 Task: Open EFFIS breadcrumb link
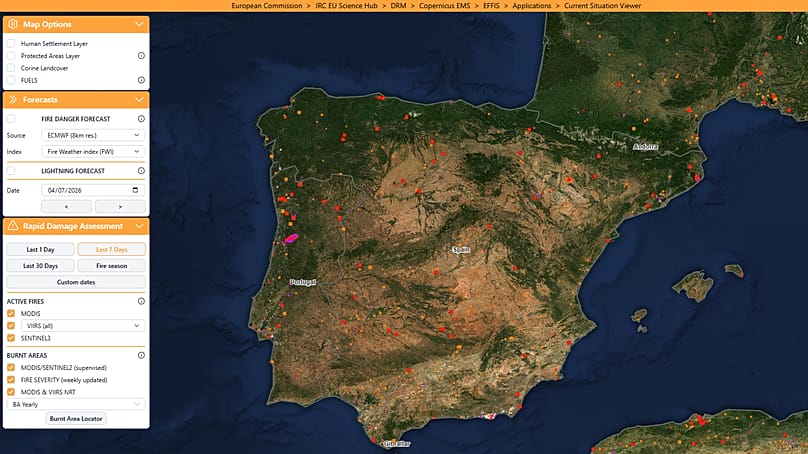tap(491, 6)
